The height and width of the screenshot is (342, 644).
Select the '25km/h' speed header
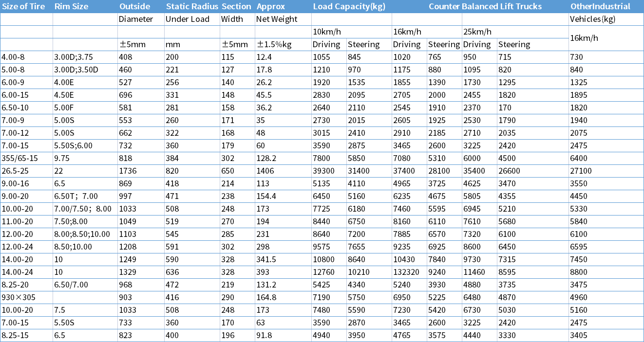477,32
